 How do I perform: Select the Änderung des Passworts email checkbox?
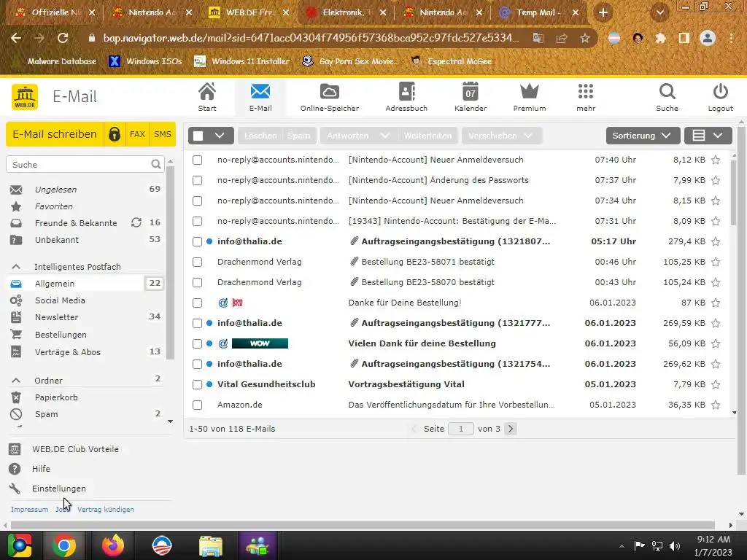tap(197, 181)
